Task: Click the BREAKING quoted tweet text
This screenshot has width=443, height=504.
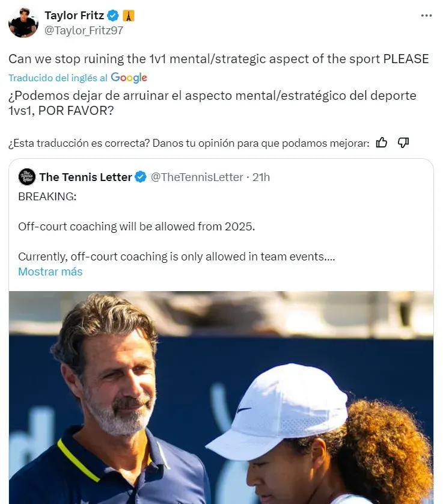Action: 47,197
